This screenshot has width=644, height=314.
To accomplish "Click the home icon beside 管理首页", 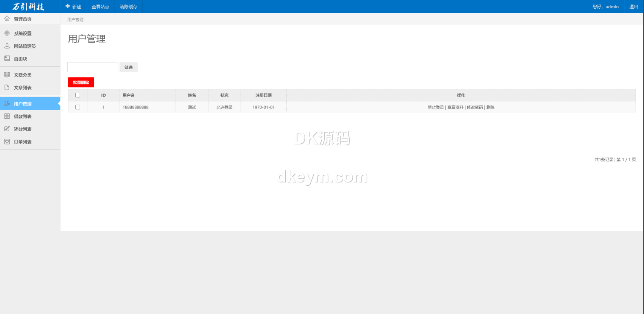I will click(x=7, y=19).
